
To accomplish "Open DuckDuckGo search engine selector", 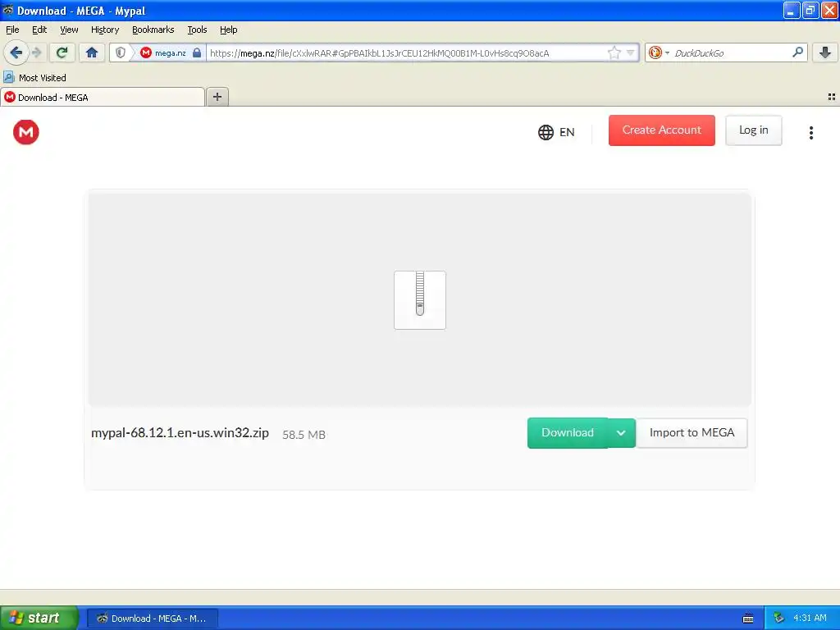I will [659, 52].
